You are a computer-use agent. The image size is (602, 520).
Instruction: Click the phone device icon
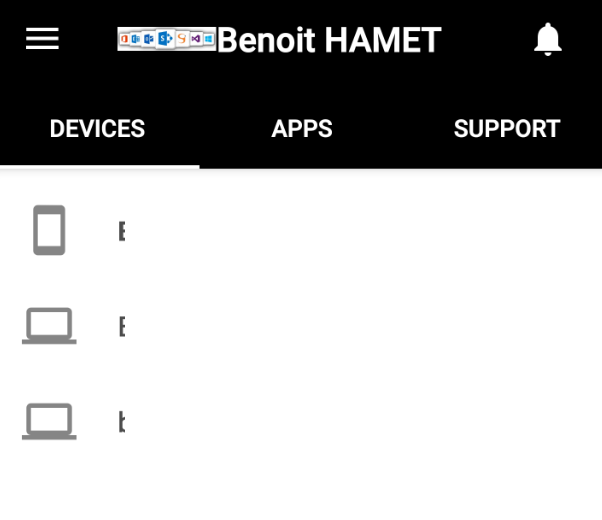49,230
